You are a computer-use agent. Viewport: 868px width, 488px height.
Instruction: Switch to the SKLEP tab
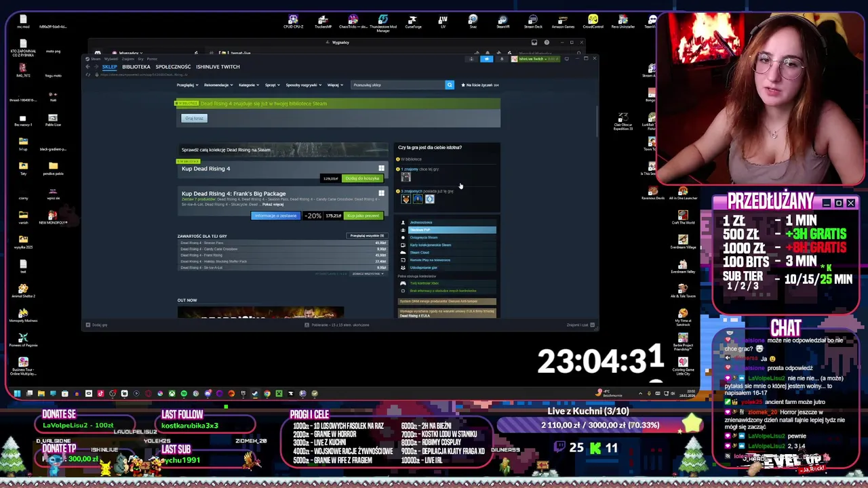coord(109,67)
